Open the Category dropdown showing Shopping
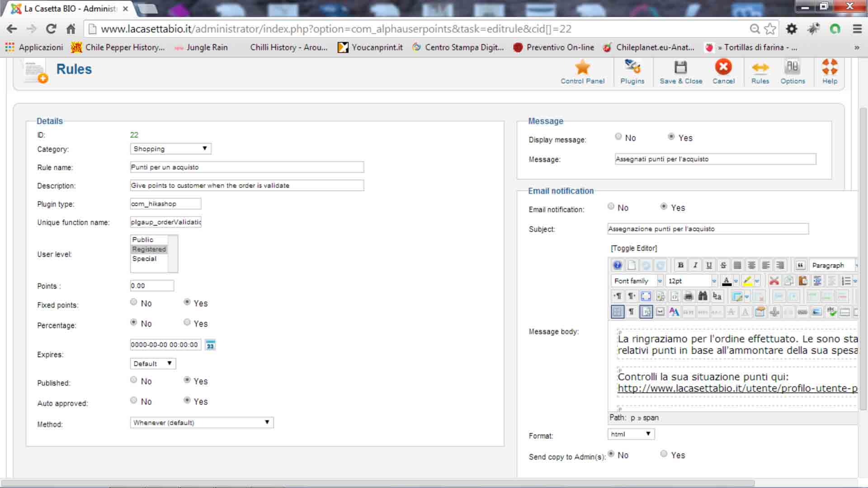The height and width of the screenshot is (488, 868). [x=170, y=149]
